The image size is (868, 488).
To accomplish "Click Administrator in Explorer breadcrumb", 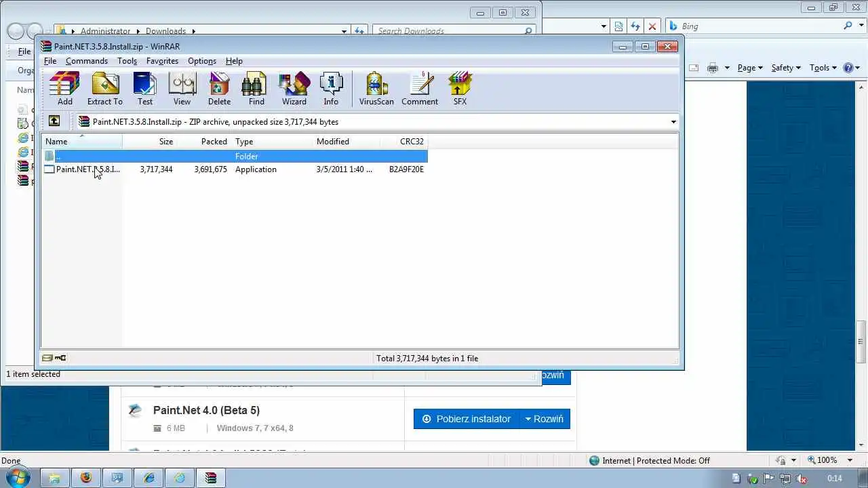I will tap(105, 31).
